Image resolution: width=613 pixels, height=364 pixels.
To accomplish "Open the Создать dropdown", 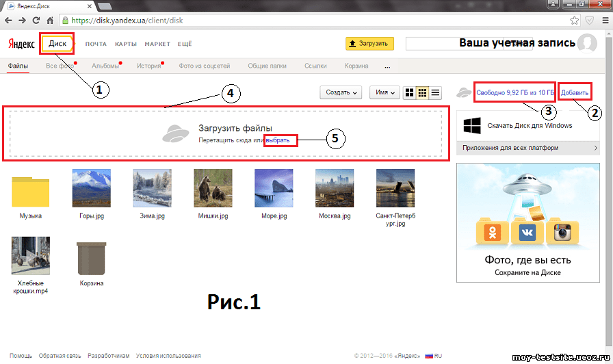I will pyautogui.click(x=342, y=92).
